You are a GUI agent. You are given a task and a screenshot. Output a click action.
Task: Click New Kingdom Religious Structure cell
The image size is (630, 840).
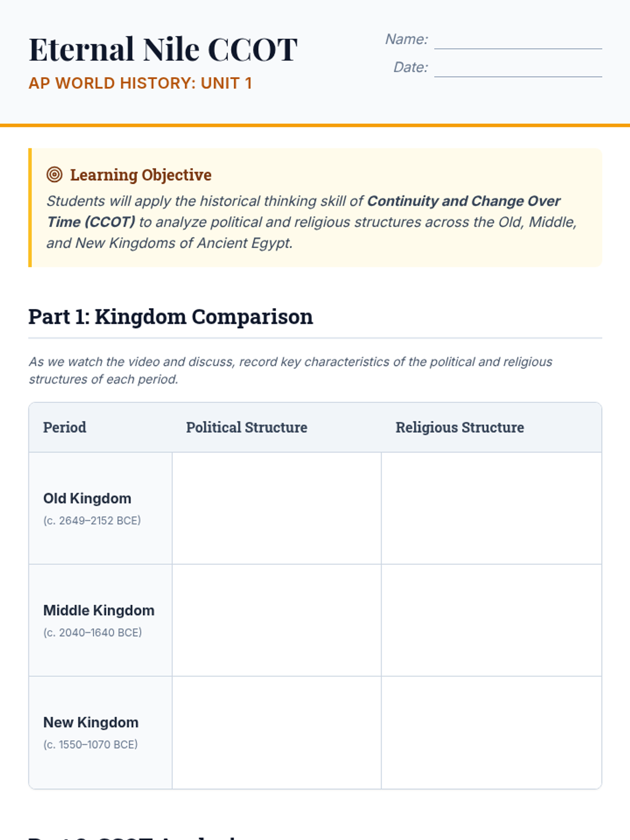tap(491, 732)
